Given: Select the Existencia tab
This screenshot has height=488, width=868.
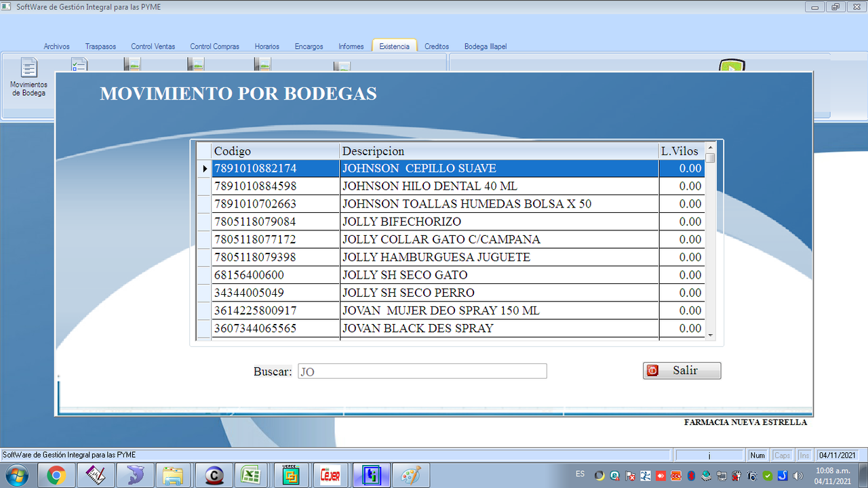Looking at the screenshot, I should click(x=394, y=46).
